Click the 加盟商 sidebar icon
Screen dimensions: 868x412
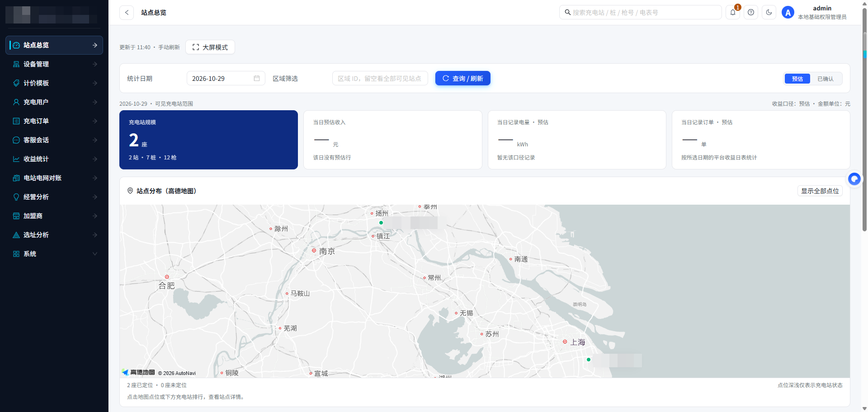tap(16, 216)
